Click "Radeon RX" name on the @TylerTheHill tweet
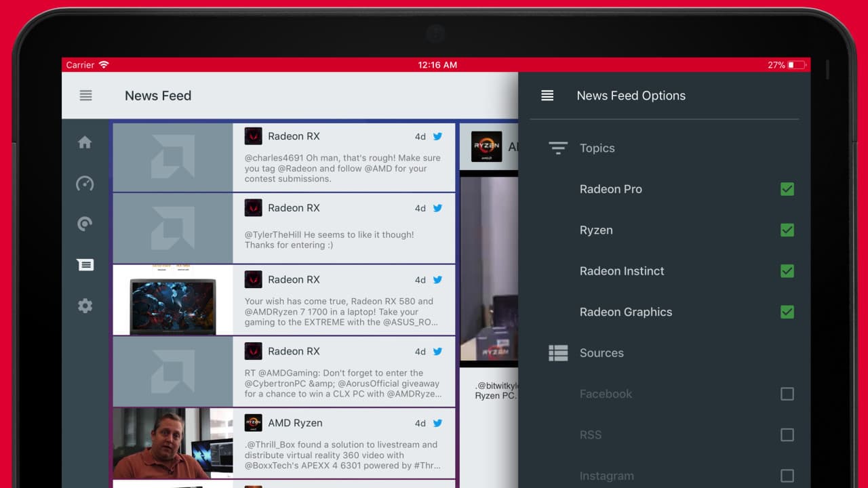The image size is (868, 488). pyautogui.click(x=294, y=208)
